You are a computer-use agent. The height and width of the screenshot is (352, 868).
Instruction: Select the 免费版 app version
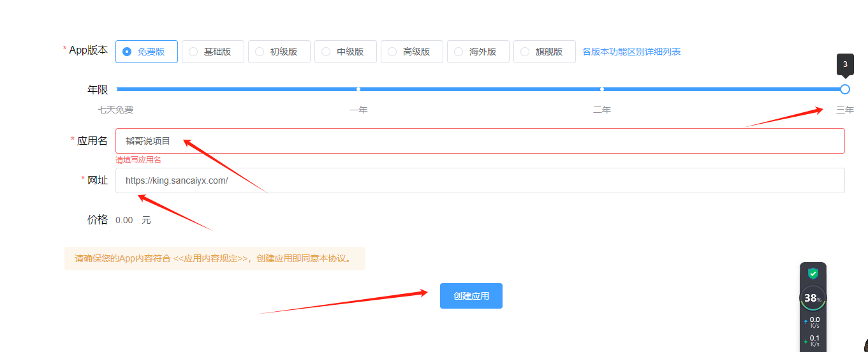147,52
